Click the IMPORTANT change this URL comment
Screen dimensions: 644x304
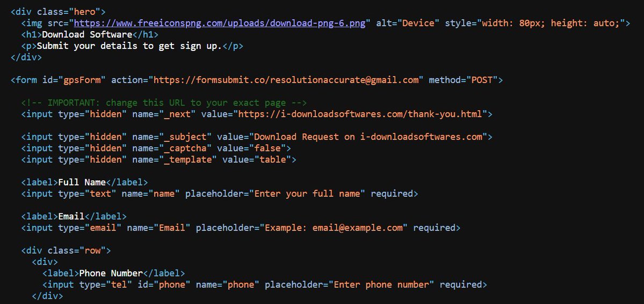pyautogui.click(x=164, y=103)
